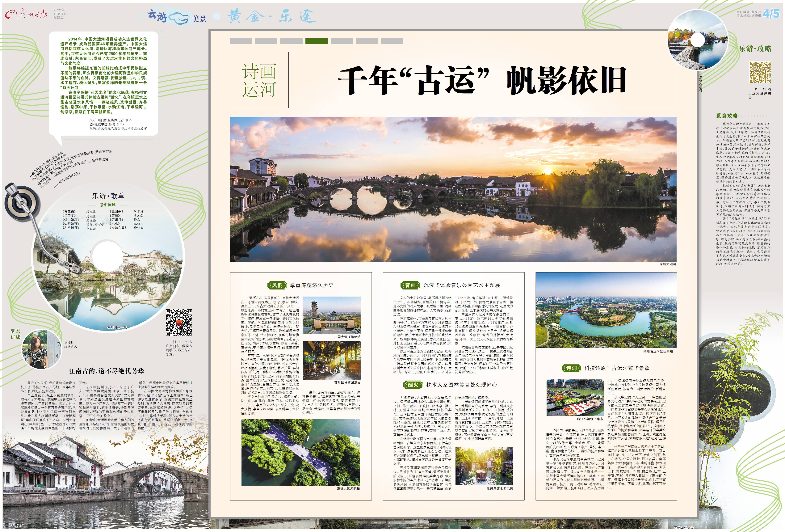Click the 诗画运河 column title box
Image resolution: width=785 pixels, height=532 pixels.
point(259,80)
